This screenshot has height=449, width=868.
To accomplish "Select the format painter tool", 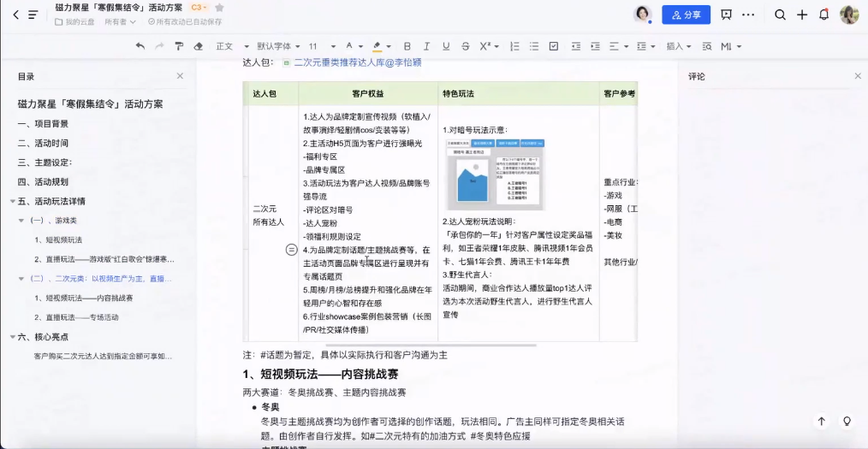I will (179, 46).
